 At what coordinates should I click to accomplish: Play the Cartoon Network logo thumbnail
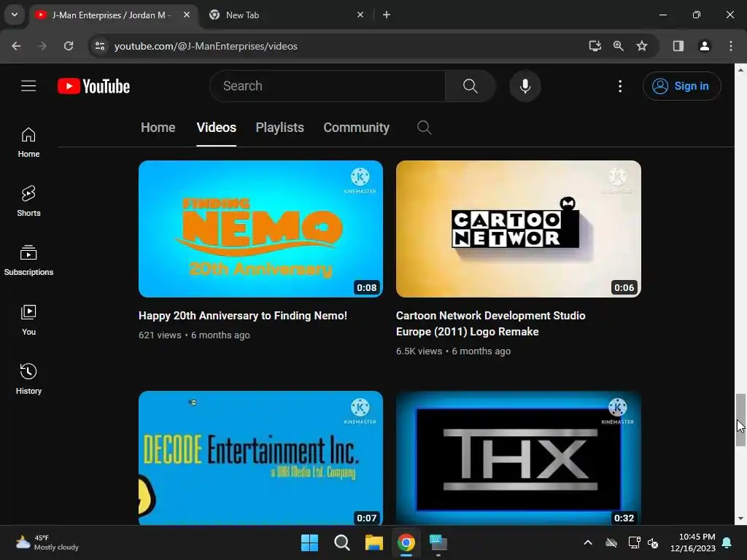pos(519,228)
